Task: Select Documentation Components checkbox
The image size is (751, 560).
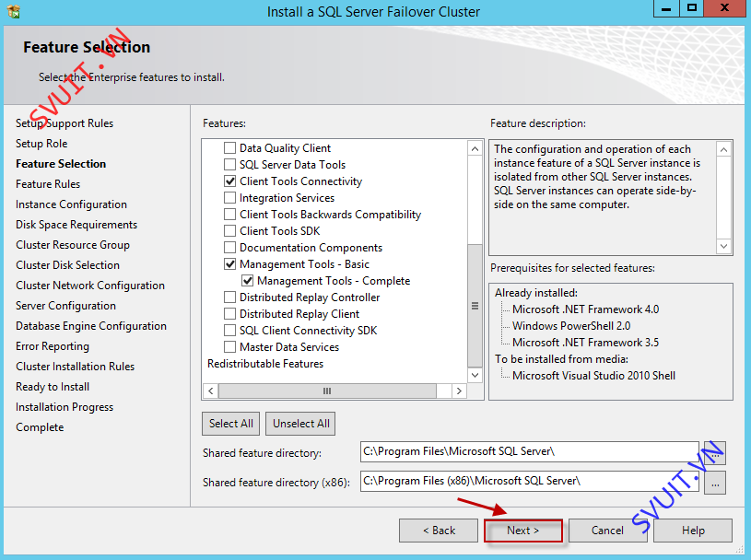Action: (x=229, y=248)
